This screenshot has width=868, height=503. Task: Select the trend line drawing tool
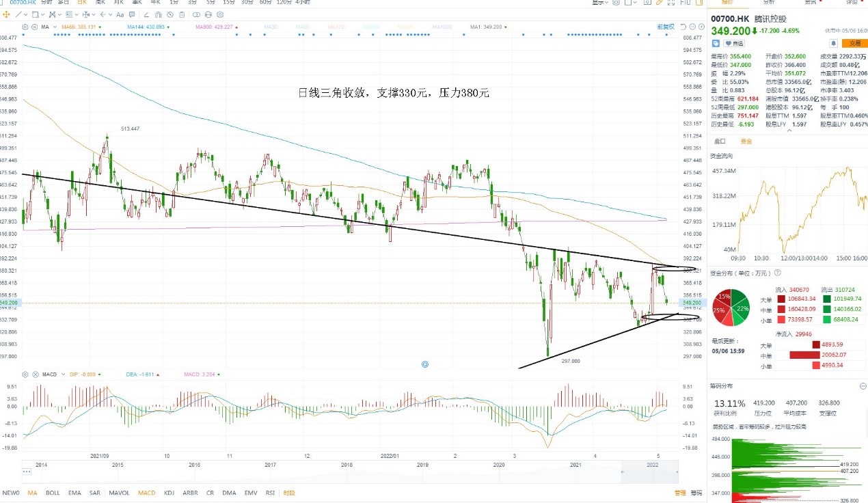(18, 15)
